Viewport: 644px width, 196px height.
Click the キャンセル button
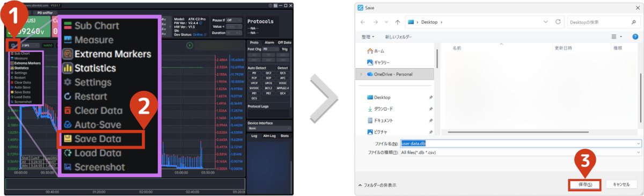tap(621, 184)
